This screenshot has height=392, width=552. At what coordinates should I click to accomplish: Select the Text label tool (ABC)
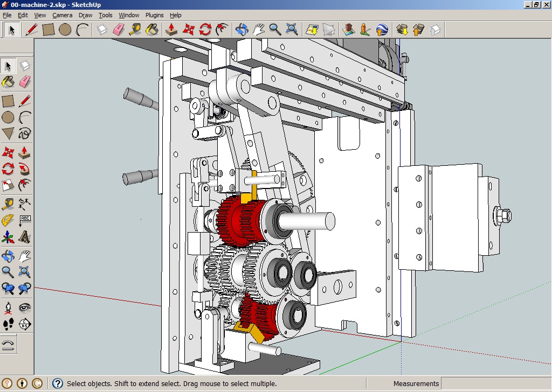pos(24,220)
